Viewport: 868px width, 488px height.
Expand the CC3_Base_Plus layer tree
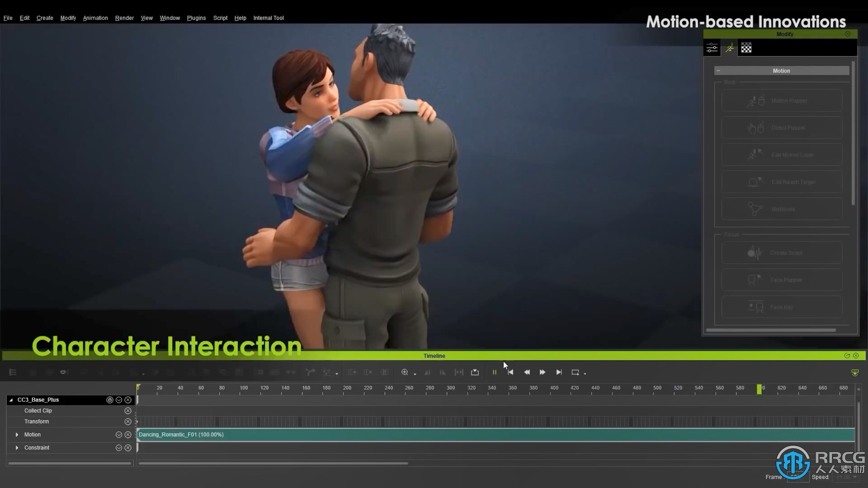[11, 399]
